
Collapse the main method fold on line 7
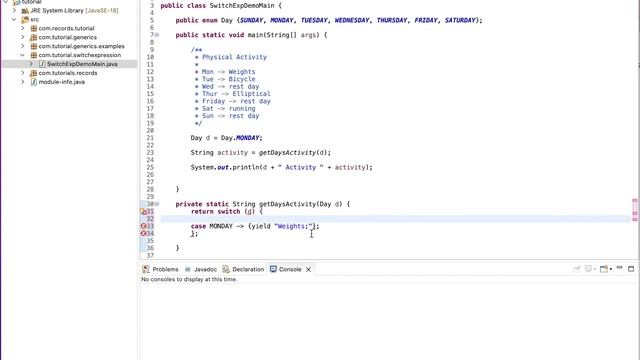tap(157, 35)
